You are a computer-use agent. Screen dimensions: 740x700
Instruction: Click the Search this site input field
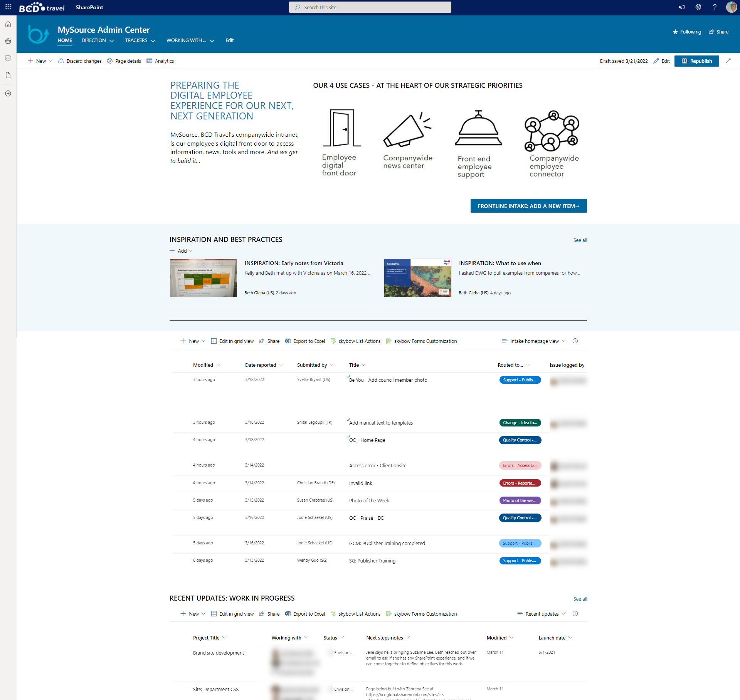370,7
